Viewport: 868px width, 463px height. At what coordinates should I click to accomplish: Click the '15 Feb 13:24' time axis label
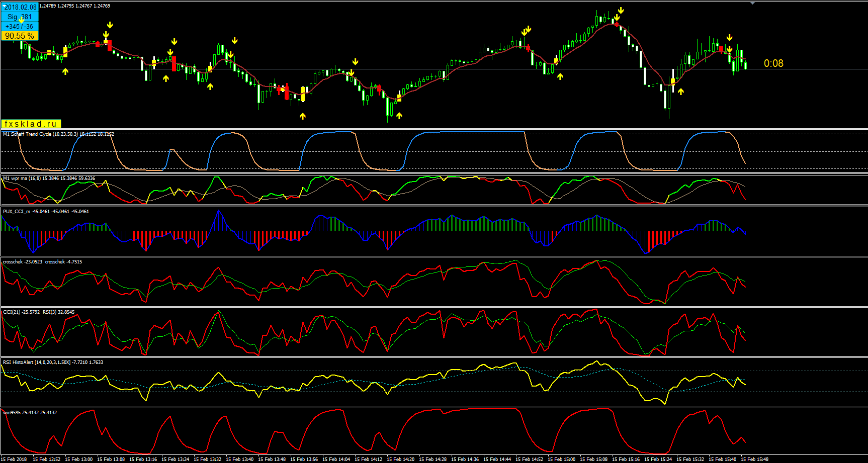[175, 459]
